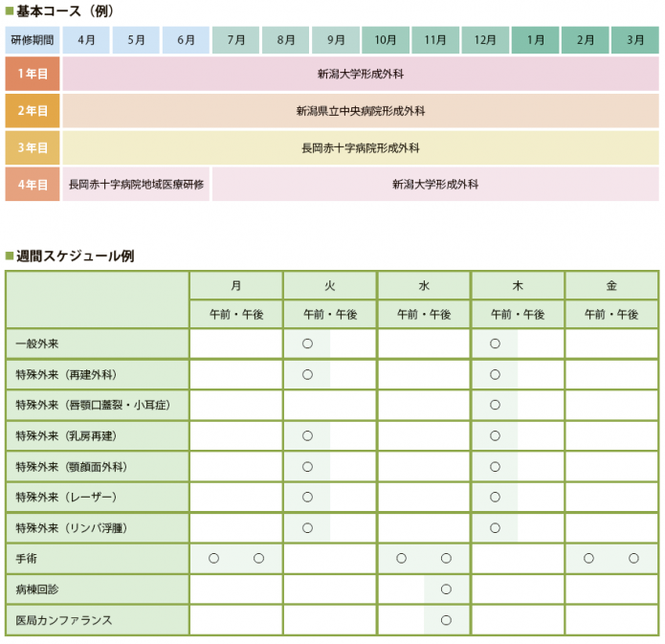This screenshot has width=665, height=644.
Task: Click 特殊外来（唇顎口蓋裂・小耳症） row label
Action: click(98, 405)
